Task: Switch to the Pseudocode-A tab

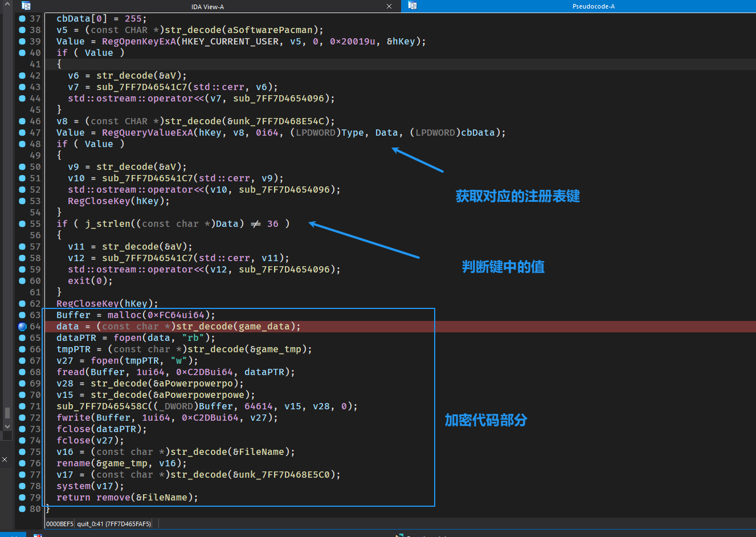Action: [x=593, y=6]
